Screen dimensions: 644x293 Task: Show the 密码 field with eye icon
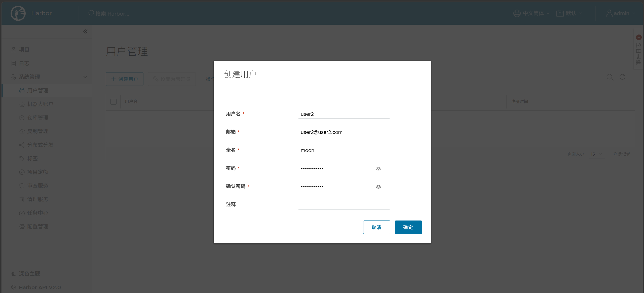(378, 169)
